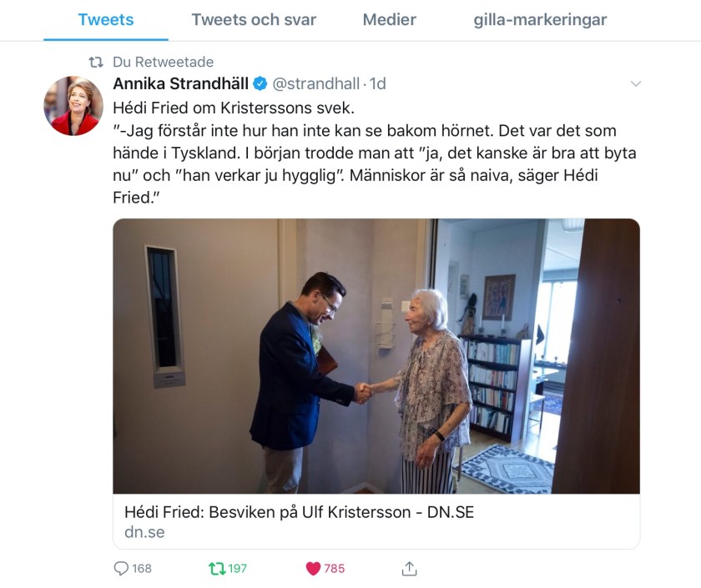Click the Du Retweetade label
This screenshot has width=701, height=588.
click(164, 62)
